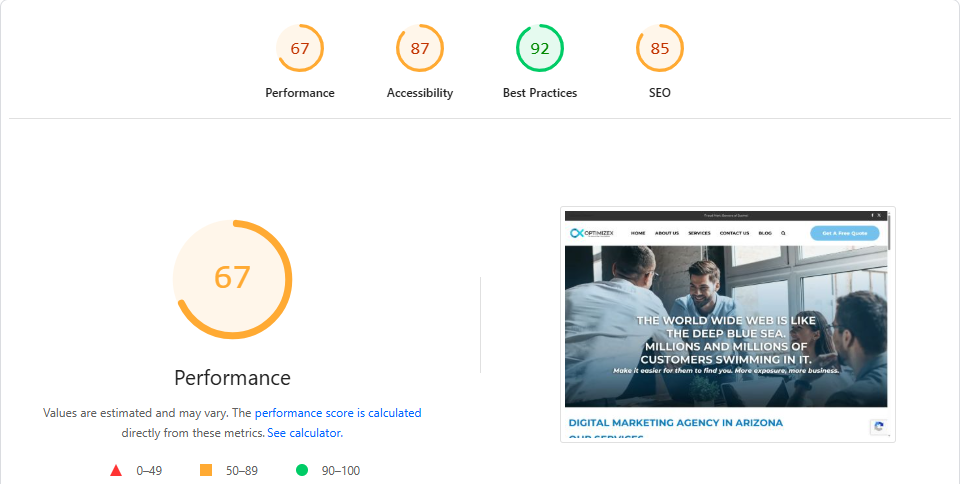The image size is (960, 484).
Task: Click the Performance score gauge showing 67 in the top row
Action: click(x=300, y=48)
